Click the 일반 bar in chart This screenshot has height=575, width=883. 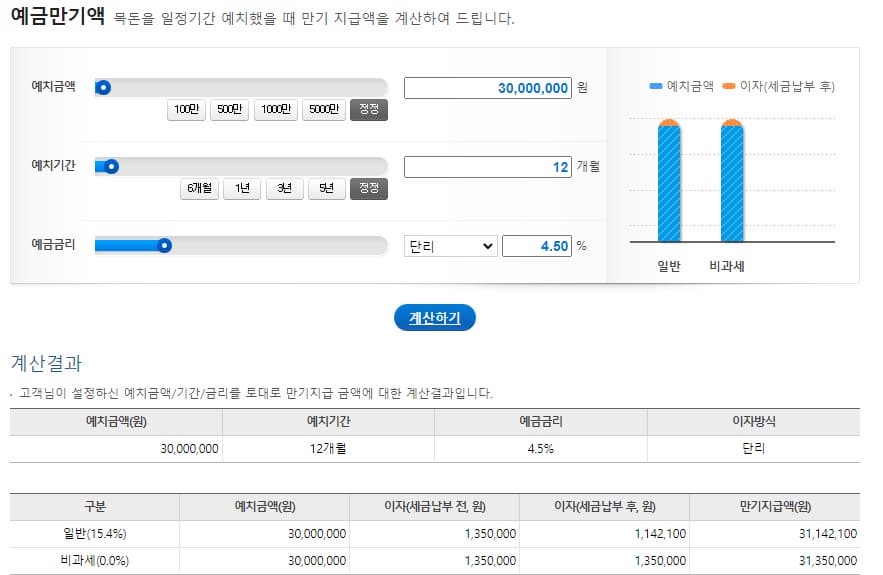(669, 180)
